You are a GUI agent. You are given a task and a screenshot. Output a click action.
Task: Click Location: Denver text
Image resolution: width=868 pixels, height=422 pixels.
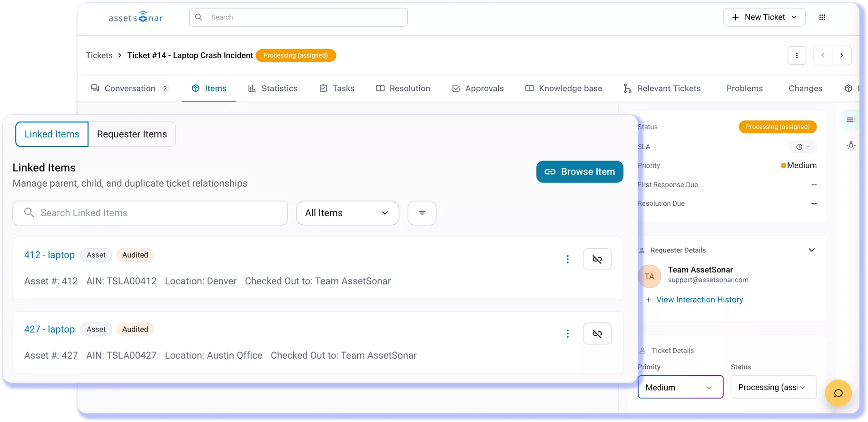(x=201, y=281)
